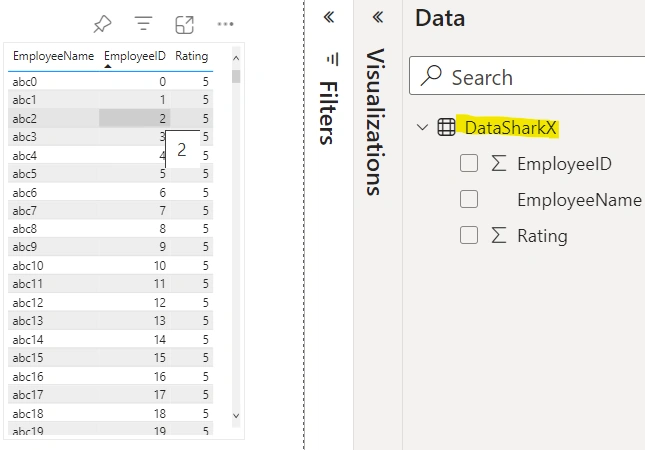Click the table scrollbar thumb

tap(236, 77)
